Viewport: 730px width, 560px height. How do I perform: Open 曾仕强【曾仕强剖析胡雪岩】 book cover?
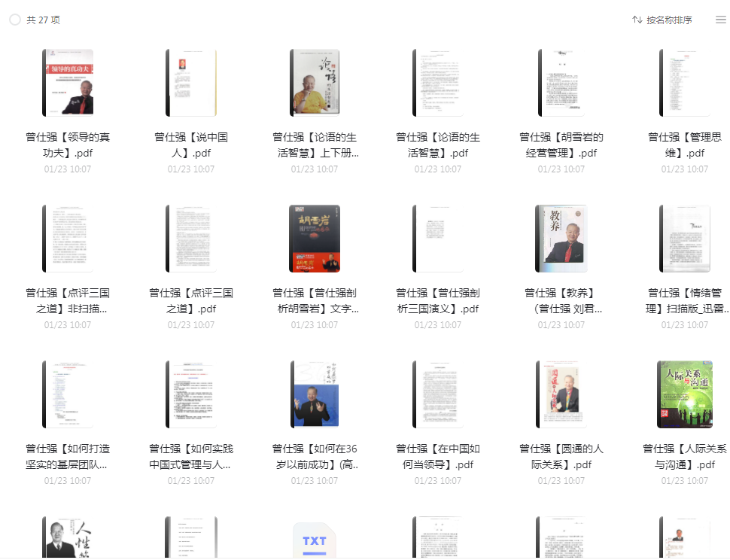pos(315,239)
